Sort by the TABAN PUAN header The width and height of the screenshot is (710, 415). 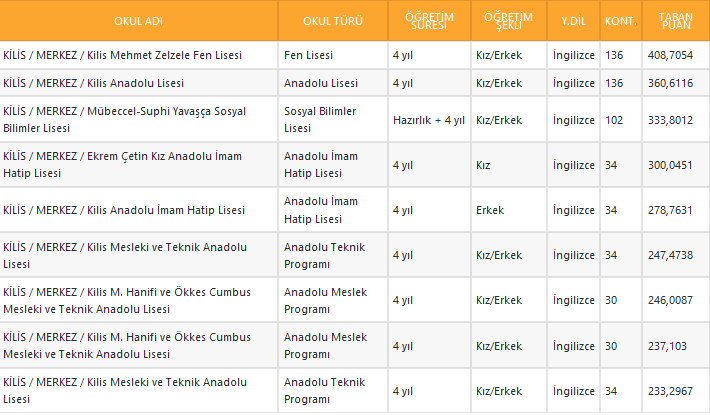coord(675,20)
